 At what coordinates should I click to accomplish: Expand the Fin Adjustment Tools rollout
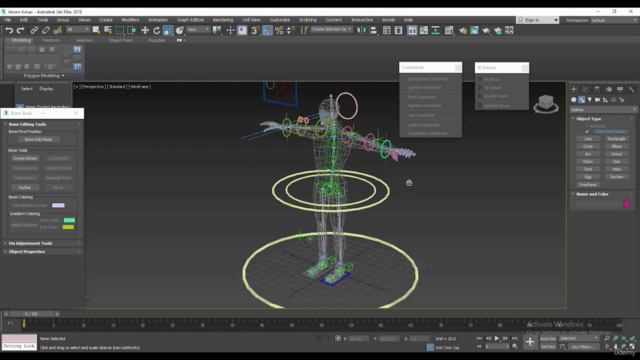[x=30, y=243]
